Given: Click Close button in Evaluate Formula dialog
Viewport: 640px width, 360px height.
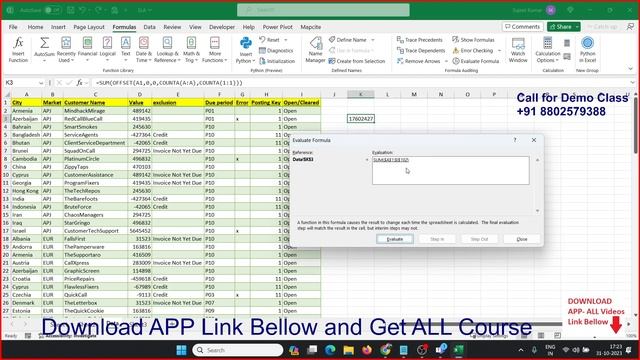Looking at the screenshot, I should pos(522,239).
